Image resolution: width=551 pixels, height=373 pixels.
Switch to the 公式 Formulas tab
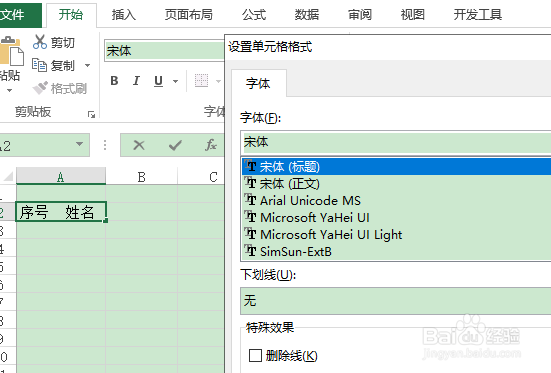[x=254, y=15]
